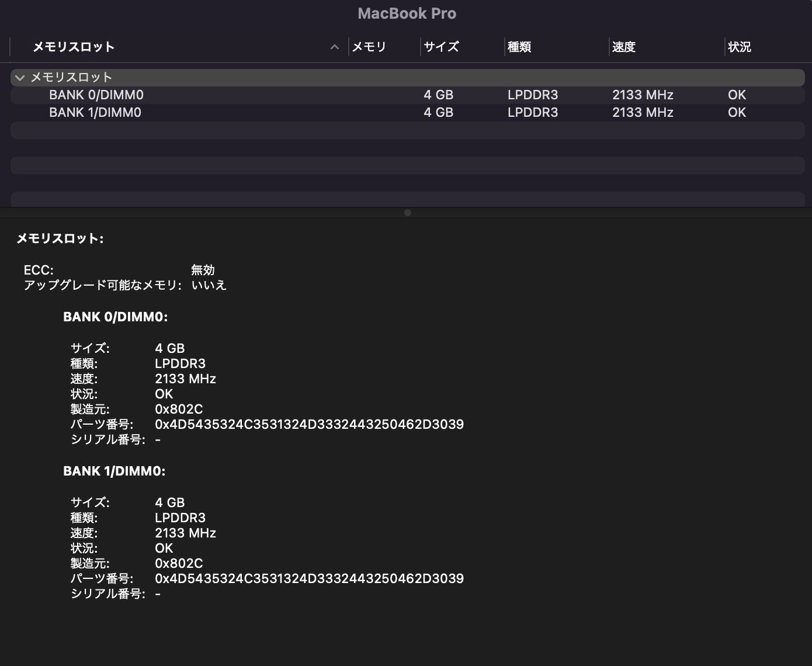Click the 4 GB cell in BANK 0/DIMM0 row
Screen dimensions: 812x666
pyautogui.click(x=439, y=95)
